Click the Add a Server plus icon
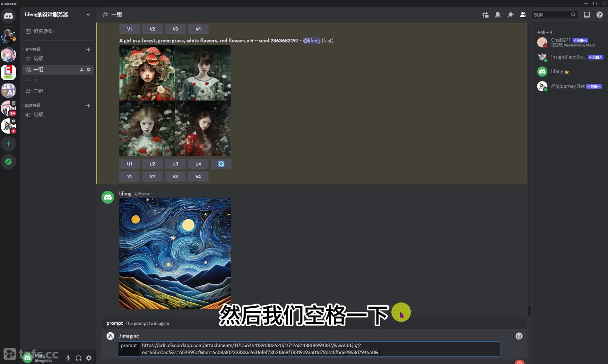Viewport: 608px width, 364px height. coord(8,144)
